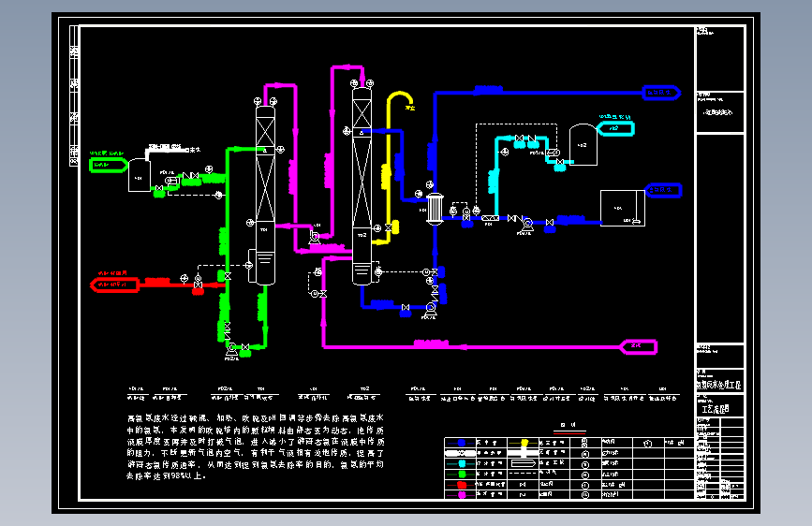Image resolution: width=812 pixels, height=526 pixels.
Task: Click the first tall packed column
Action: (265, 196)
